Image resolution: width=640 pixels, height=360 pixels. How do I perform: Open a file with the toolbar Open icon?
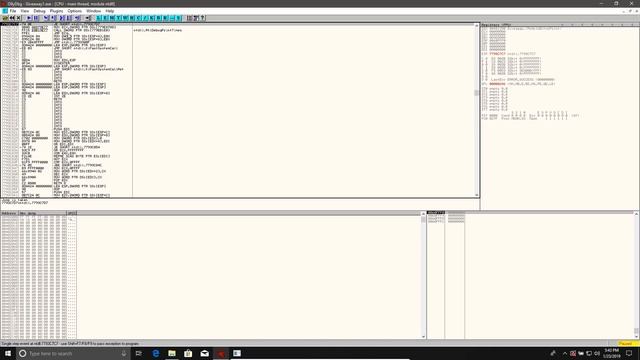point(5,18)
